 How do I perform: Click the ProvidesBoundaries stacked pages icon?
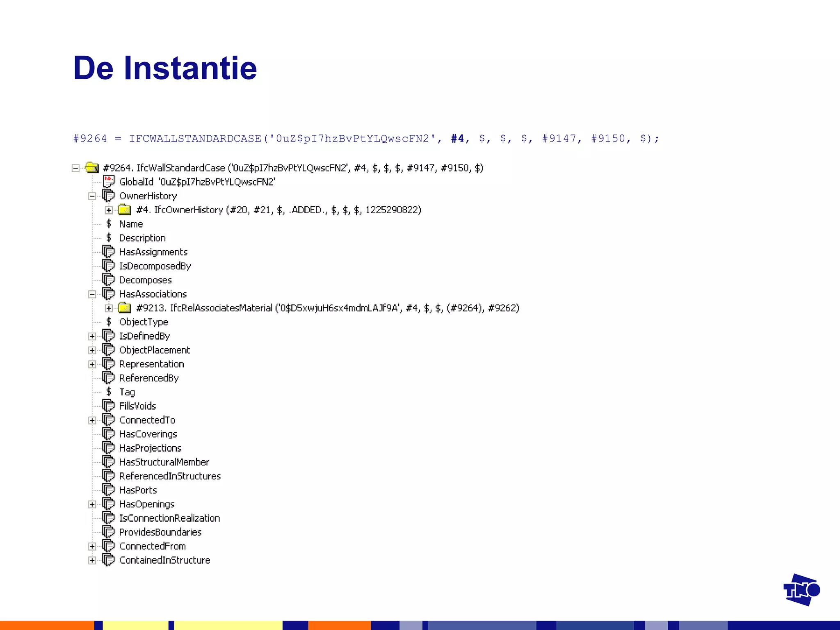[x=108, y=532]
